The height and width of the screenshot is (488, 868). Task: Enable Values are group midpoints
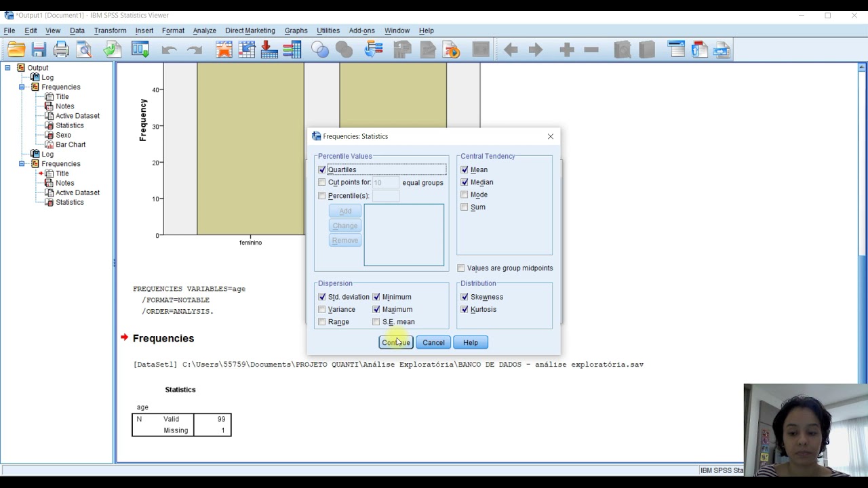point(461,268)
